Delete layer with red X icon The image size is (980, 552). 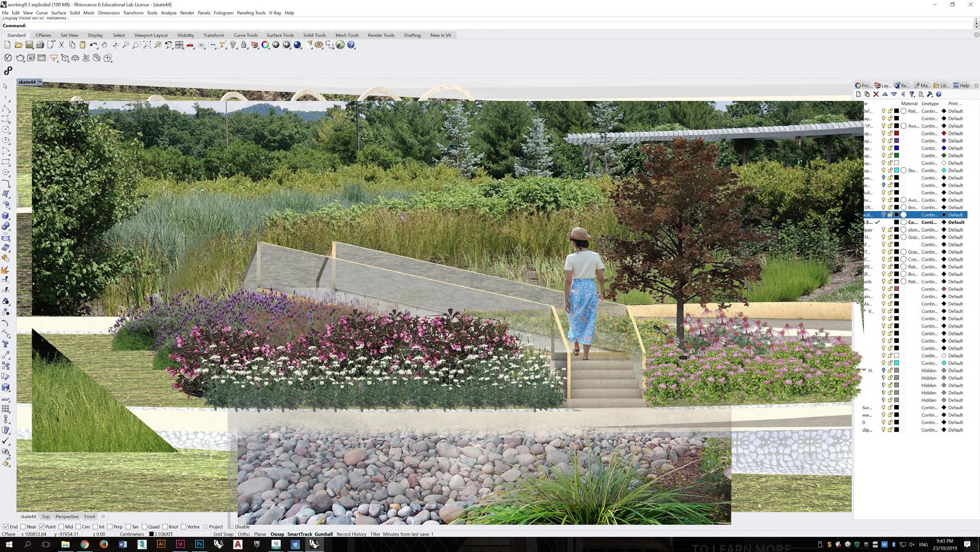(x=876, y=94)
